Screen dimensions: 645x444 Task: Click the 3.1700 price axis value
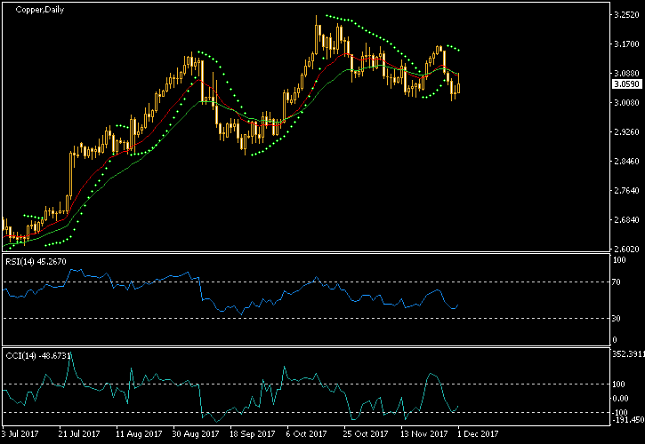point(626,44)
